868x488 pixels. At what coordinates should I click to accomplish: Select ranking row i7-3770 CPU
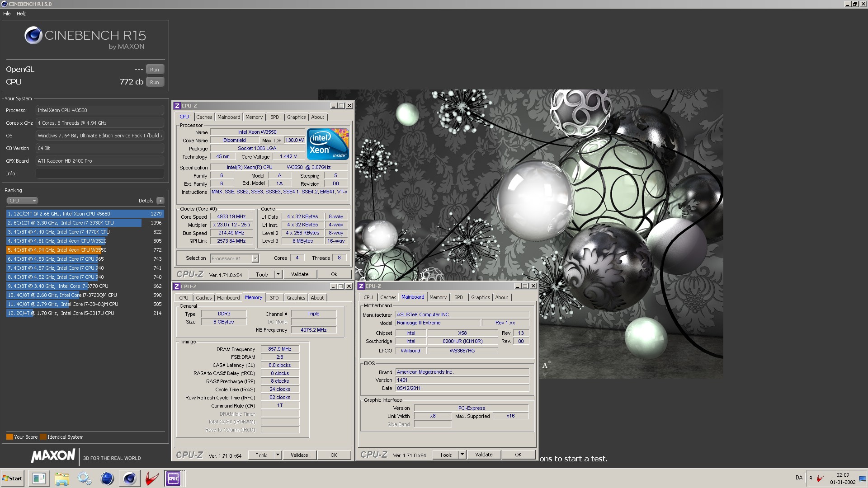[x=85, y=286]
